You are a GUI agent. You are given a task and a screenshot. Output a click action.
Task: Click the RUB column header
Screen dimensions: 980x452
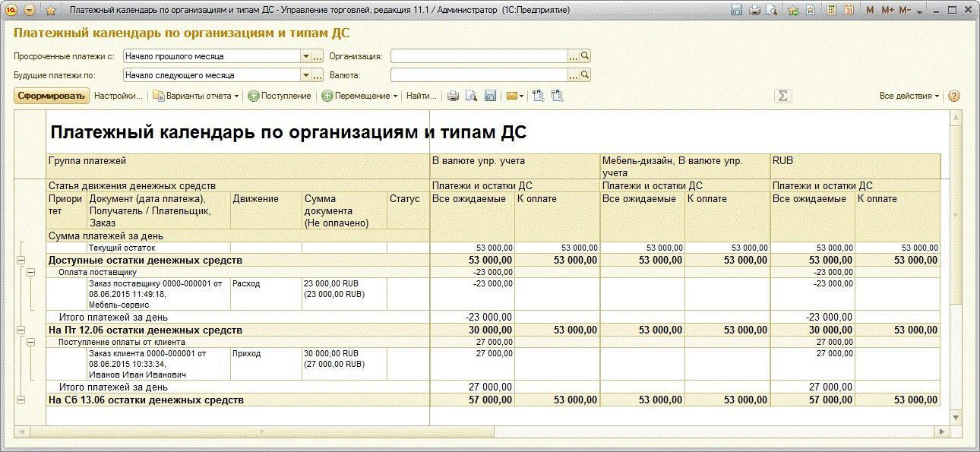pyautogui.click(x=855, y=166)
